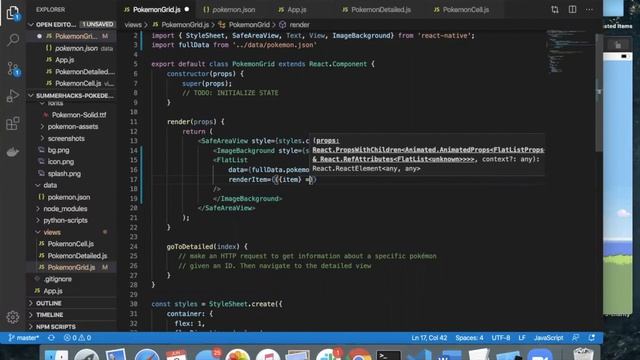Show errors and warnings count in status bar
Viewport: 640px width, 360px height.
[77, 338]
